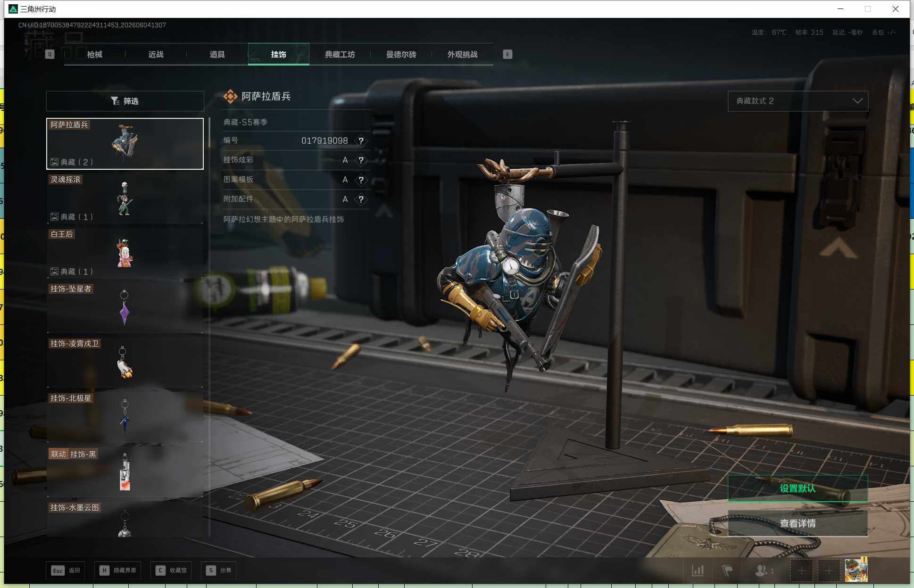
Task: Open the team members icon
Action: (764, 571)
